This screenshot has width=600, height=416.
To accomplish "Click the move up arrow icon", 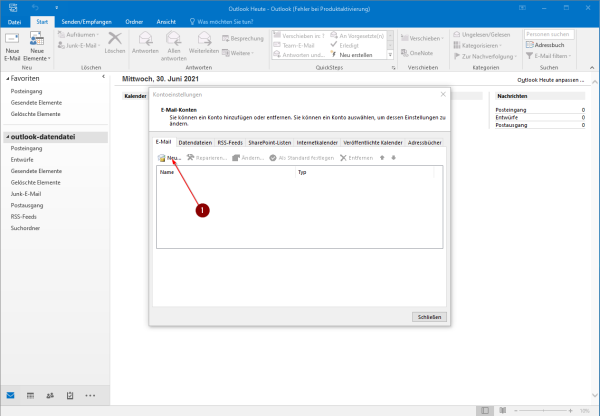I will point(382,158).
